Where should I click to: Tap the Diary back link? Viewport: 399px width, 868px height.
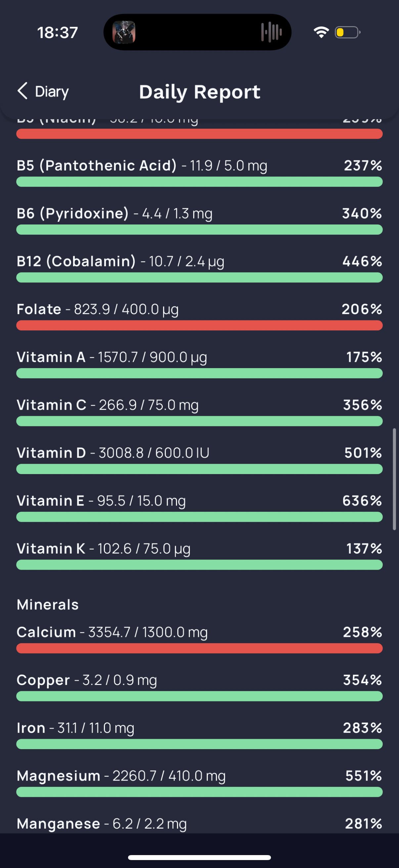[x=52, y=92]
